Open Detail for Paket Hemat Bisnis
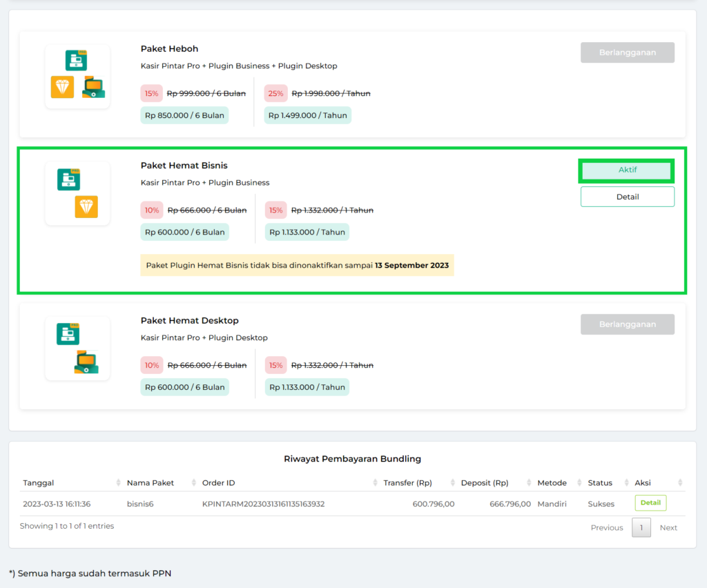 pos(627,197)
